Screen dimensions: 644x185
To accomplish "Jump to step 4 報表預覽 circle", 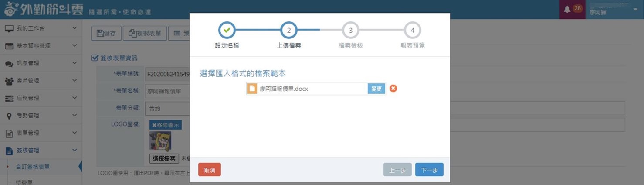I will 412,31.
